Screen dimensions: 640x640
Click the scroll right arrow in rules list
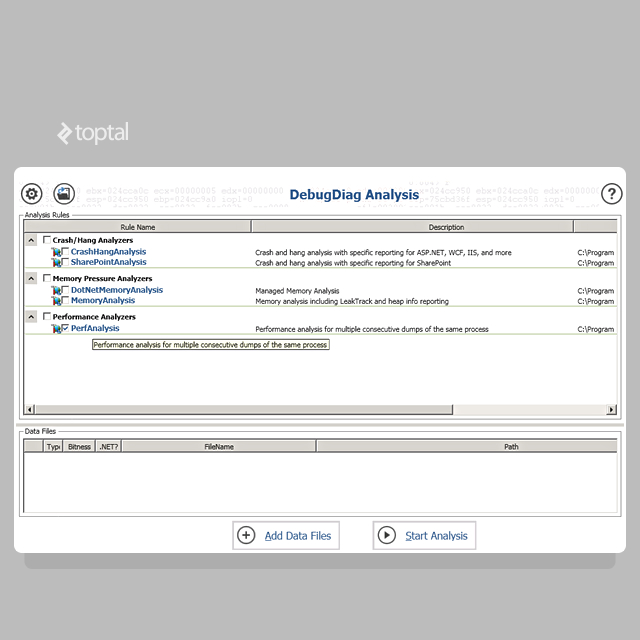pos(611,409)
